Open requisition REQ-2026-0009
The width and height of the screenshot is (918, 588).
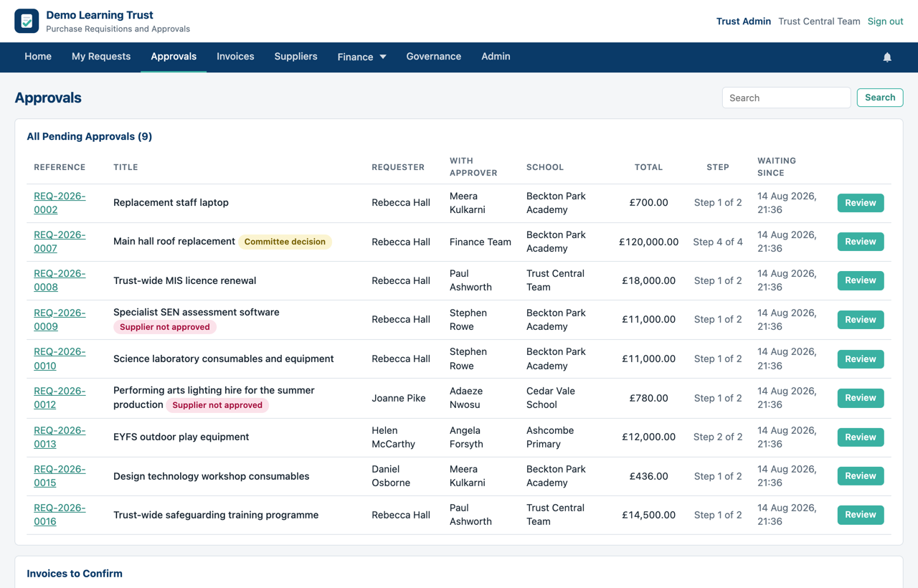pyautogui.click(x=60, y=320)
